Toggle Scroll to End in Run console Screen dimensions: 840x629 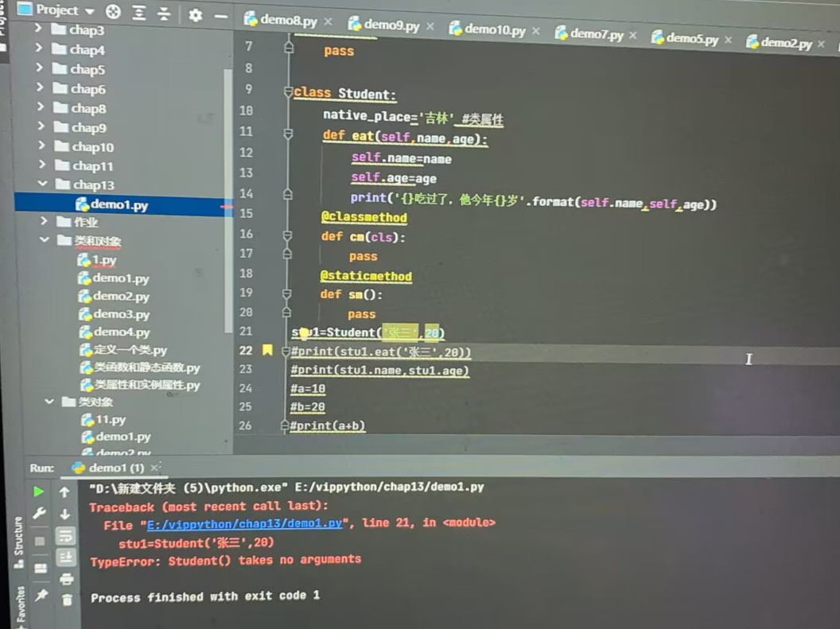66,557
